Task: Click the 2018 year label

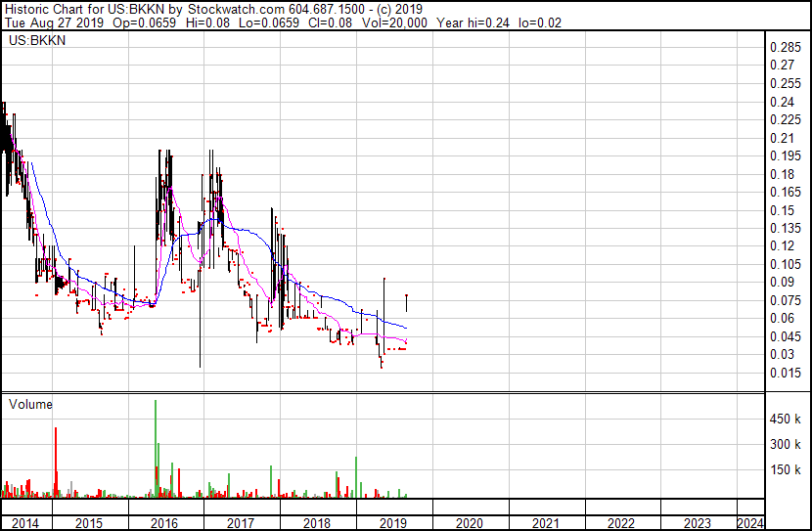Action: [x=317, y=523]
